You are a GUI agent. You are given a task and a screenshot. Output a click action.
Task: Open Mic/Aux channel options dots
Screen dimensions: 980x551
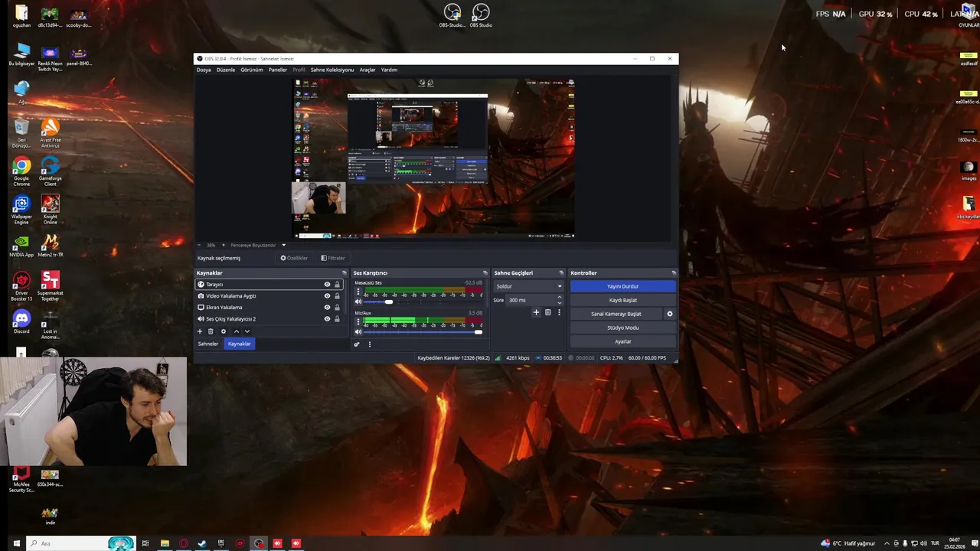pyautogui.click(x=358, y=321)
